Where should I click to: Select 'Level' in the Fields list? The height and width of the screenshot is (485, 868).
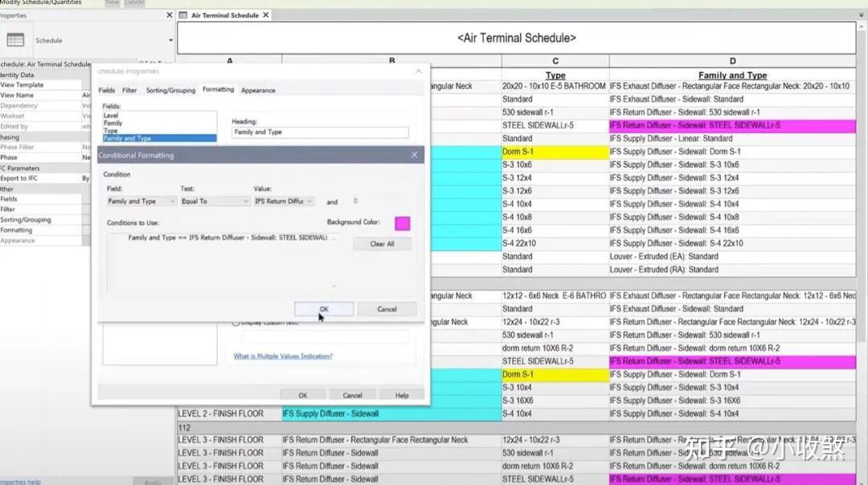112,115
